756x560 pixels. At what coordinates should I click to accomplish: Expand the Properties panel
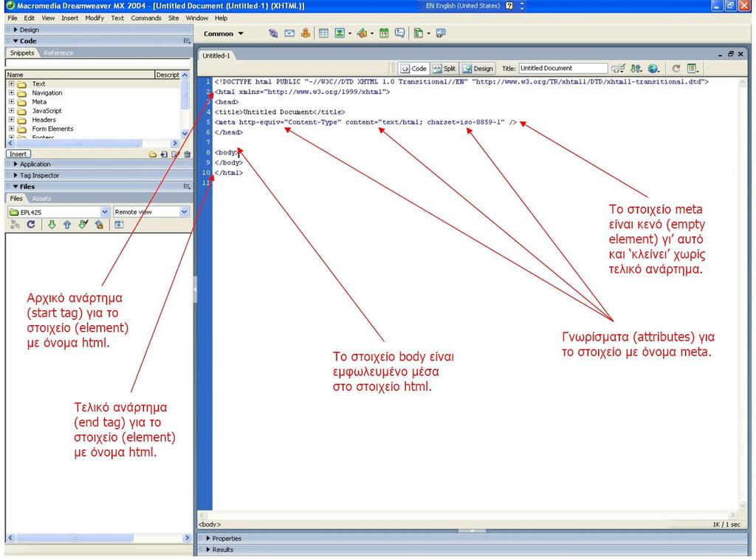click(x=208, y=539)
